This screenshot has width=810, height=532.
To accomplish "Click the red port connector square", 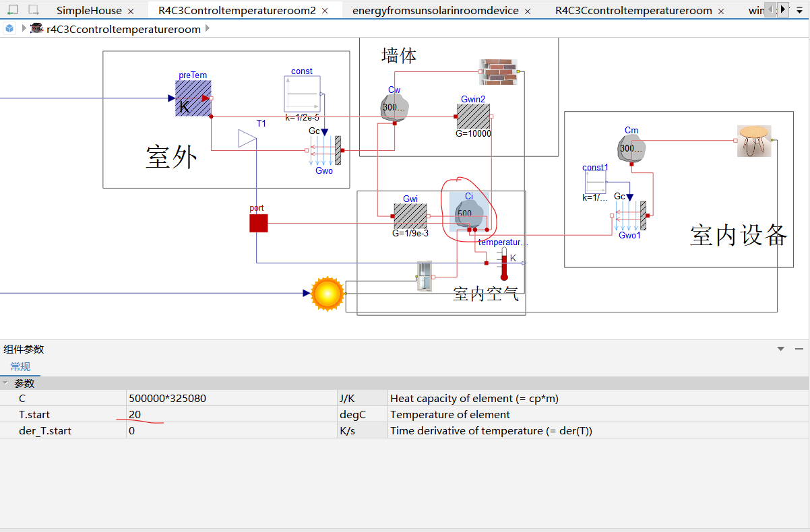I will coord(259,223).
